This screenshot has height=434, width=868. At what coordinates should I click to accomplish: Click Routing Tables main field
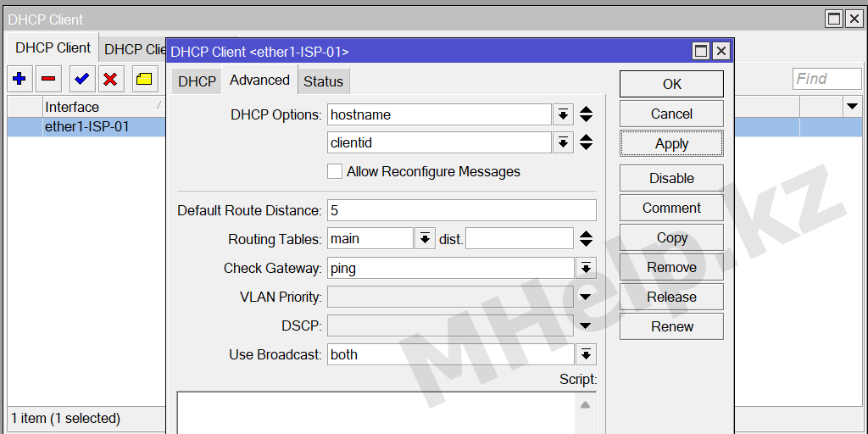[x=370, y=238]
